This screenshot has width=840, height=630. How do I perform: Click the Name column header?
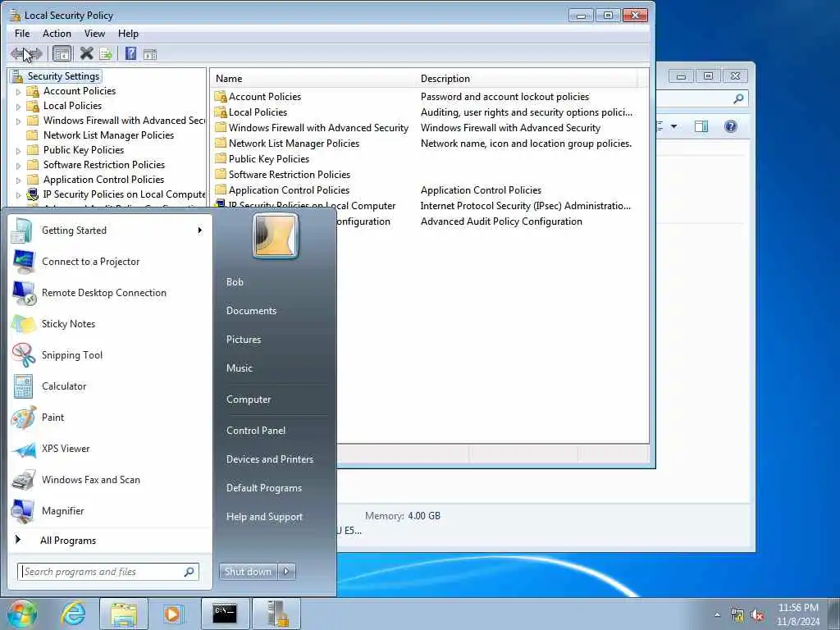tap(314, 79)
